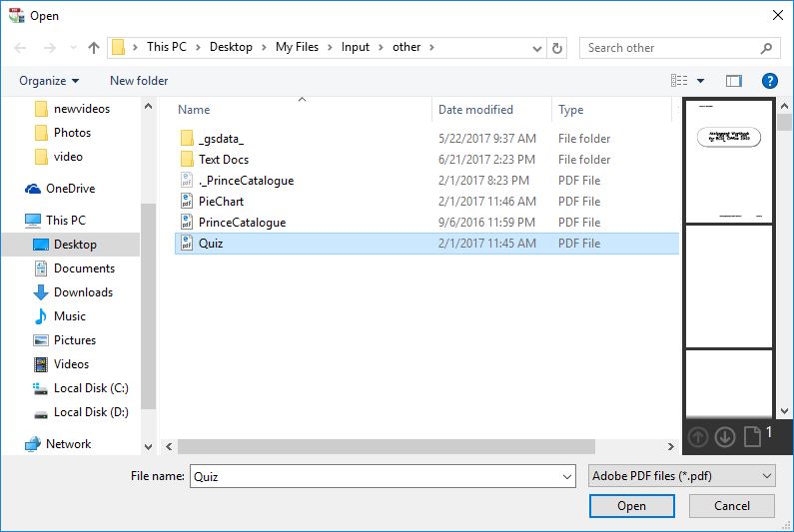
Task: Click first page preview thumbnail
Action: 729,162
